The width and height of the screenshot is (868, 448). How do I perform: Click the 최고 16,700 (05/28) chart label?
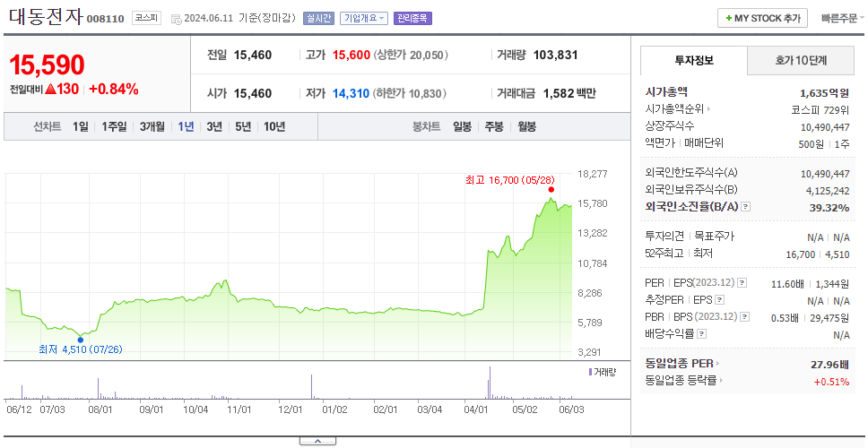[x=510, y=180]
